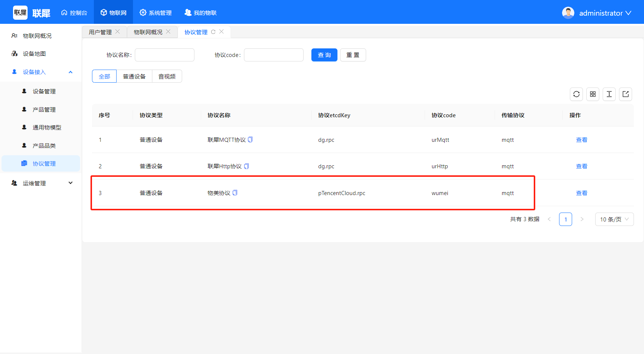This screenshot has height=354, width=644.
Task: Select the 全部 filter option
Action: tap(104, 76)
